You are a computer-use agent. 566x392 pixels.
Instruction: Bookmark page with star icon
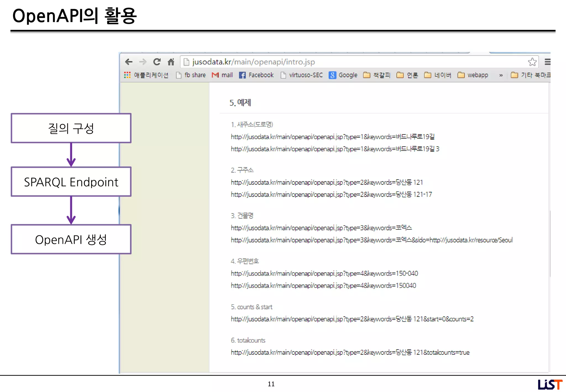click(x=532, y=62)
